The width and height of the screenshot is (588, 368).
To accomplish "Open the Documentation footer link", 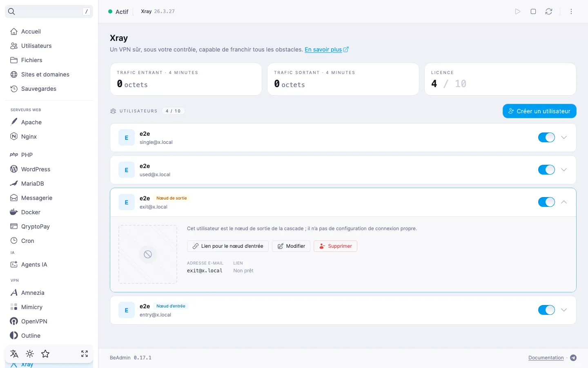I will [546, 358].
